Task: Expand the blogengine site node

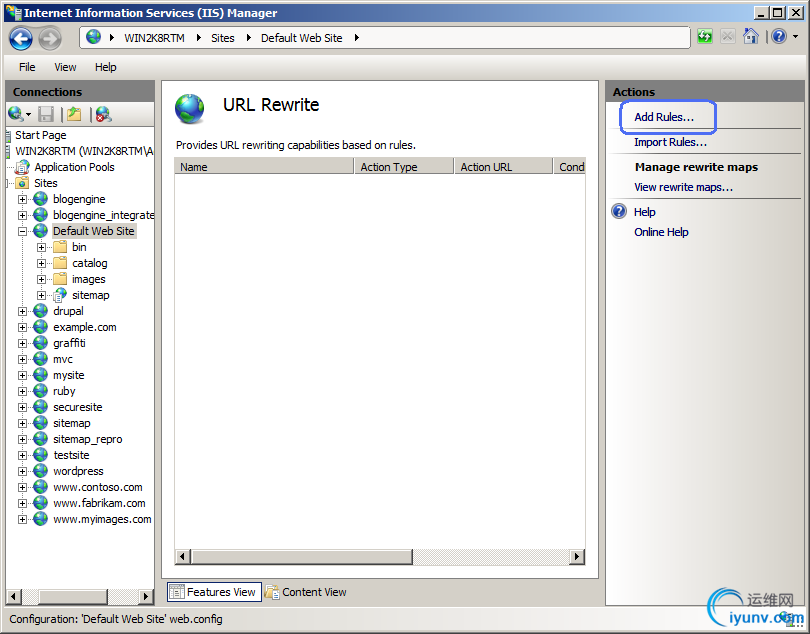Action: [x=22, y=199]
